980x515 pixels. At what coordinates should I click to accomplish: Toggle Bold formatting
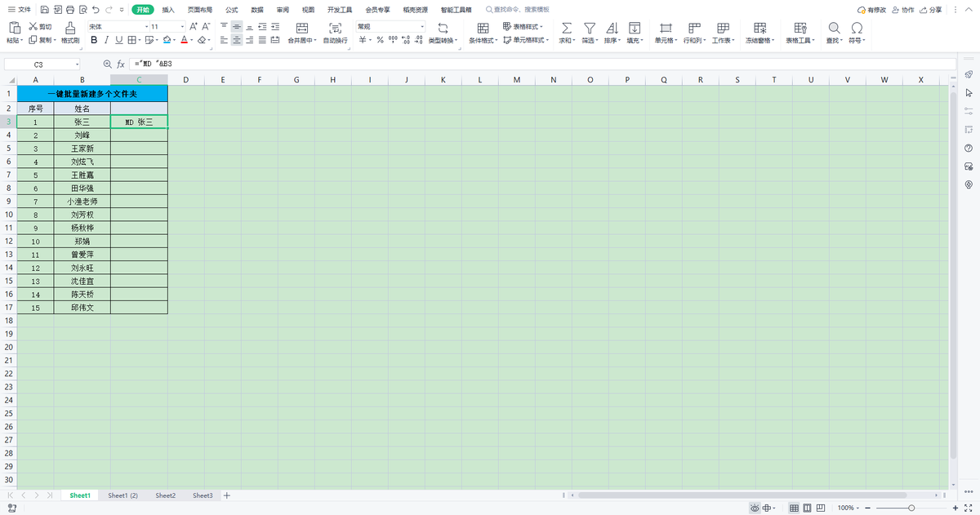click(94, 40)
